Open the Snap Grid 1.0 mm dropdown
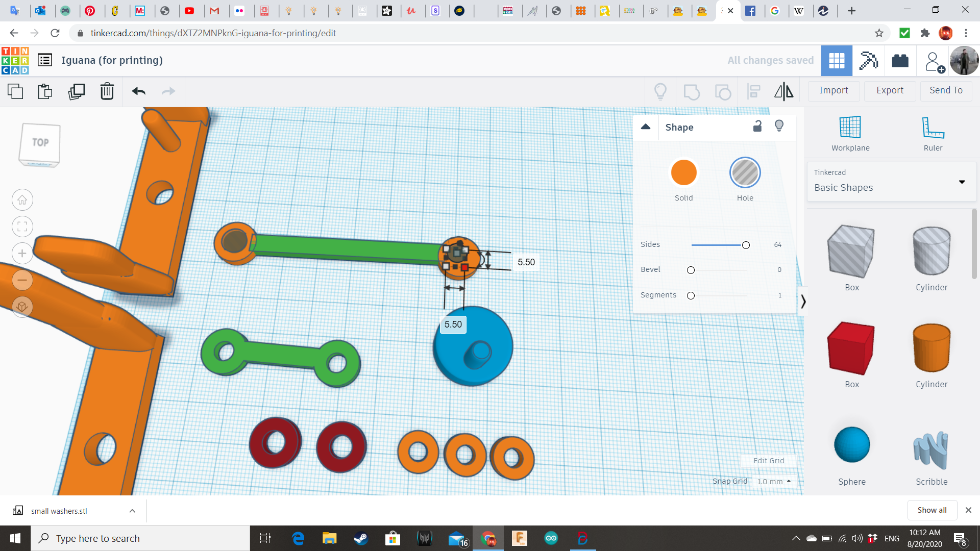 point(774,481)
